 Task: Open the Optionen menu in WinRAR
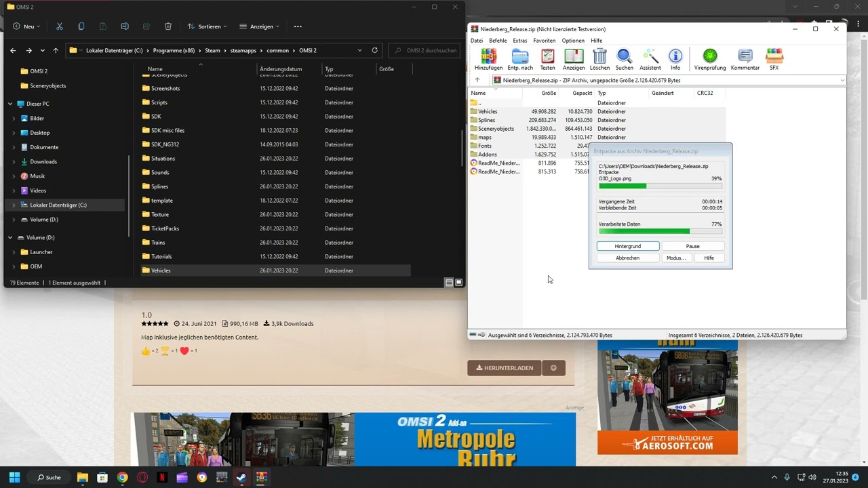click(x=573, y=41)
